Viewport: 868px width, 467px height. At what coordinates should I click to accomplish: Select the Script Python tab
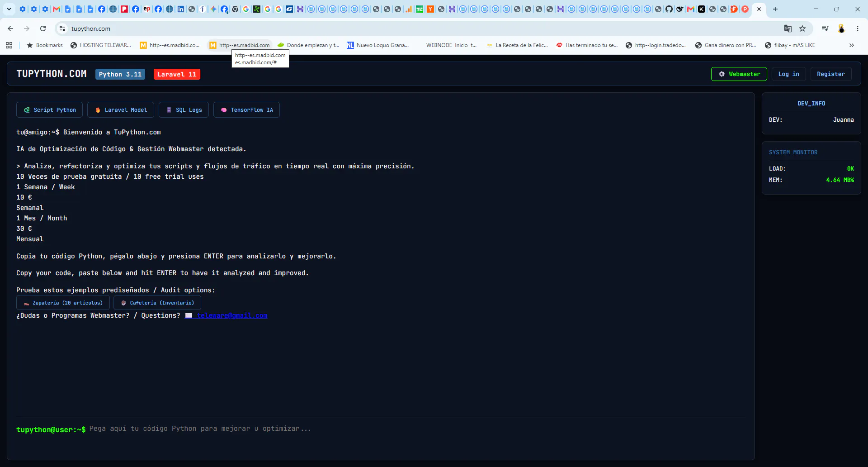[50, 110]
